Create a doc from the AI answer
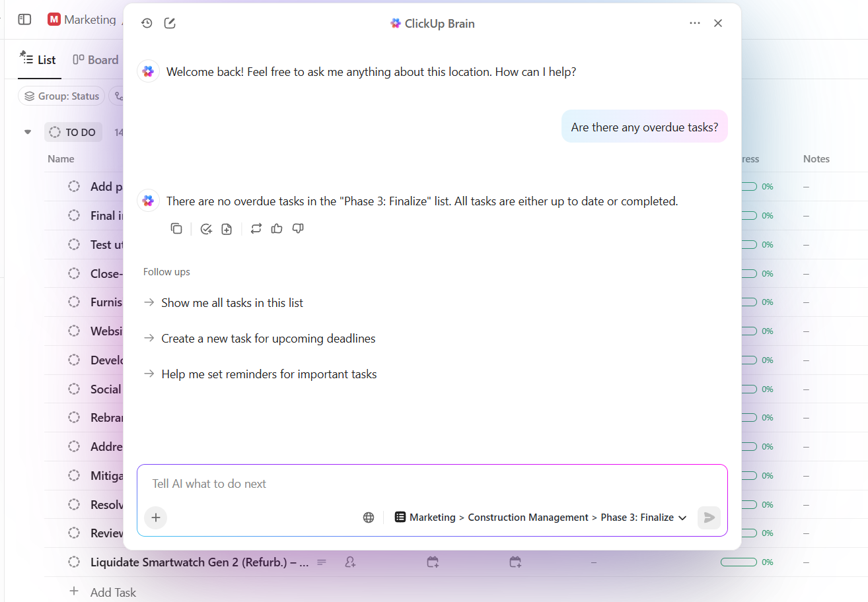 pos(227,228)
